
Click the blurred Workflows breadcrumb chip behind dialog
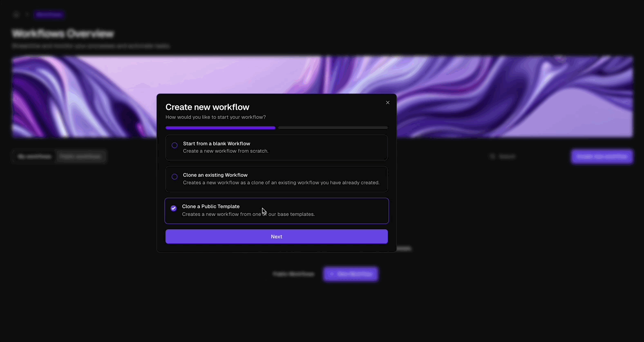[x=49, y=15]
